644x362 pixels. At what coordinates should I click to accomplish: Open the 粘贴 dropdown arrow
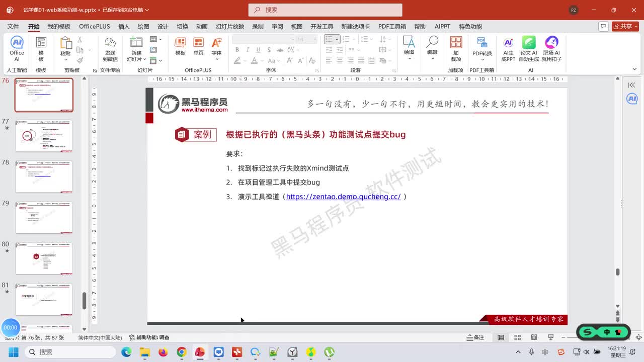pyautogui.click(x=65, y=60)
